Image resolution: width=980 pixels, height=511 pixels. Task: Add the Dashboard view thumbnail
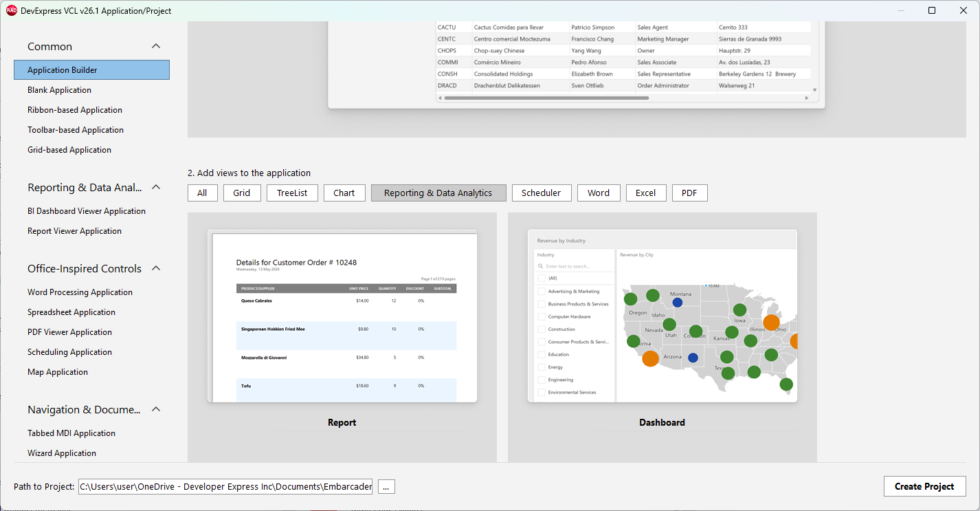pyautogui.click(x=662, y=316)
